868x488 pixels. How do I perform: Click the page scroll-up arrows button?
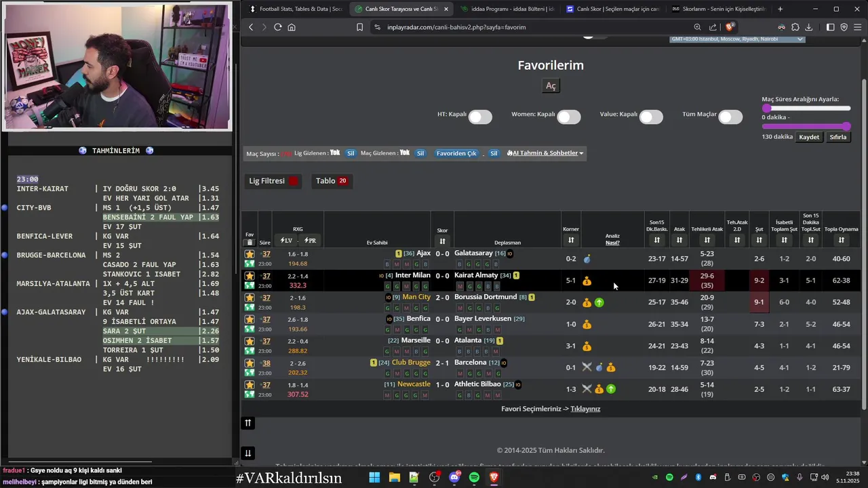pyautogui.click(x=248, y=423)
